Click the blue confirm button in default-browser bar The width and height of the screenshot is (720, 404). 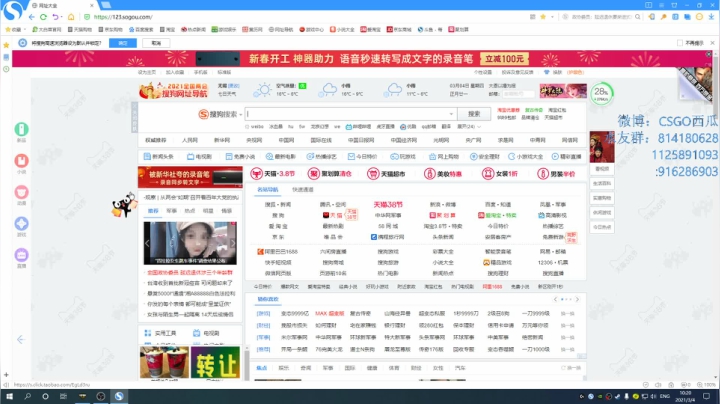[123, 43]
